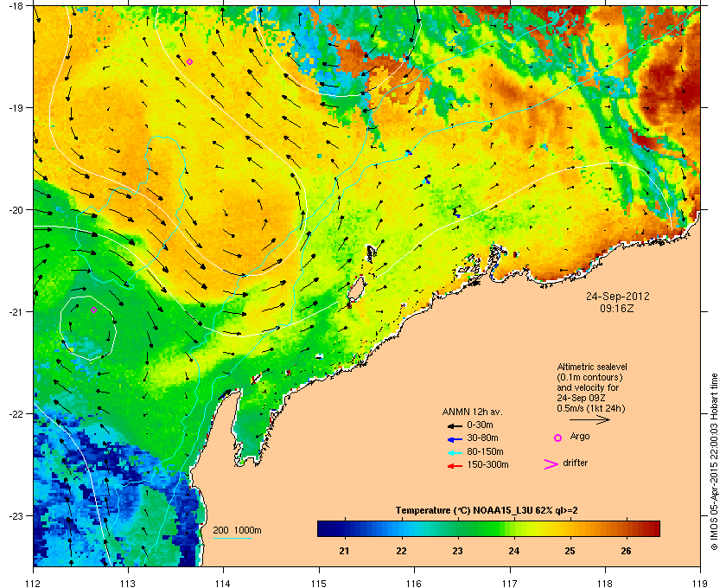
Task: Click the latitude axis label -18
Action: (15, 5)
